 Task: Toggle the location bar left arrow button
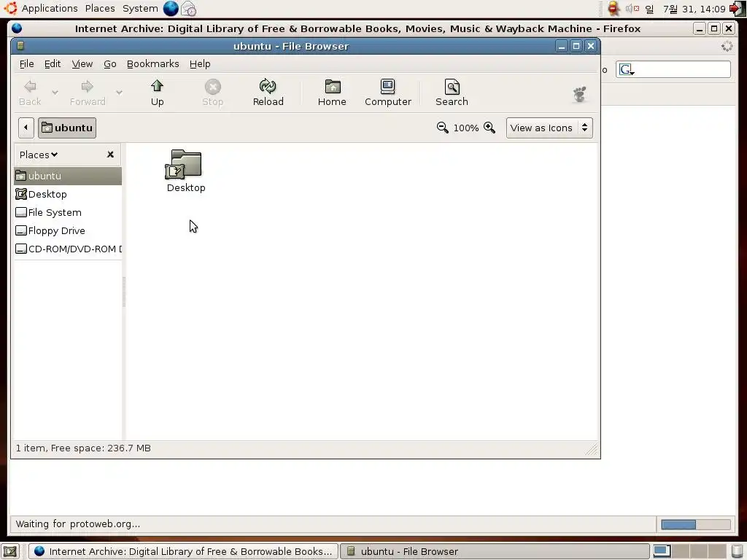pyautogui.click(x=26, y=128)
